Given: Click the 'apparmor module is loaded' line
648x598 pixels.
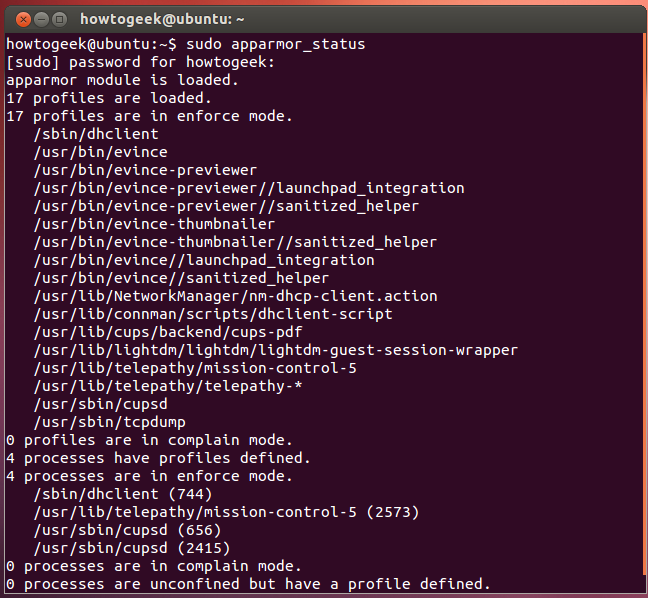Looking at the screenshot, I should (x=122, y=80).
